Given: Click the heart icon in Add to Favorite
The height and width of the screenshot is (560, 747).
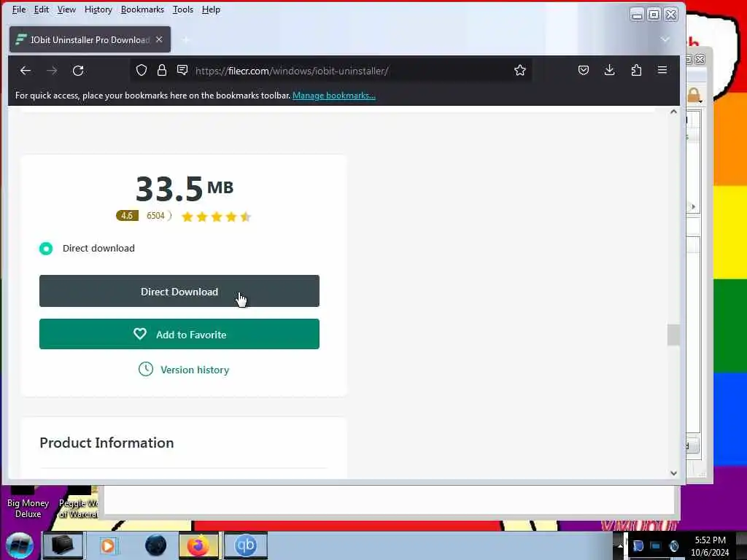Looking at the screenshot, I should pos(140,334).
